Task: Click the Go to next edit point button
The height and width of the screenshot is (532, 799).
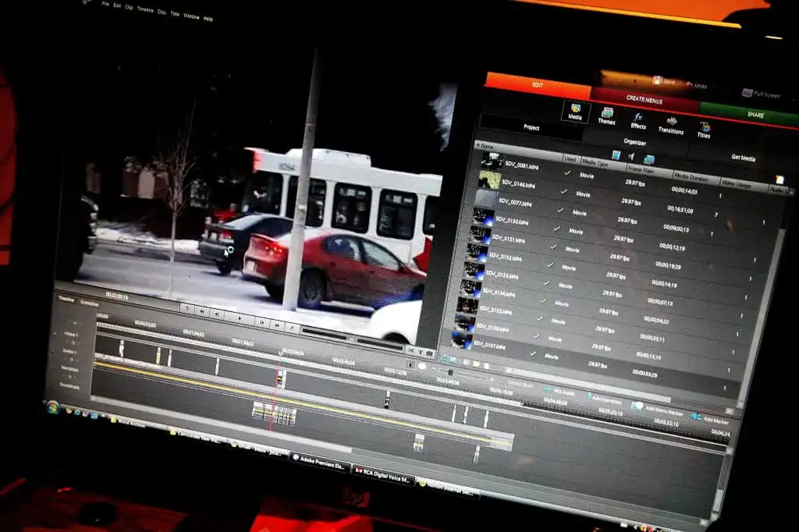Action: point(292,328)
